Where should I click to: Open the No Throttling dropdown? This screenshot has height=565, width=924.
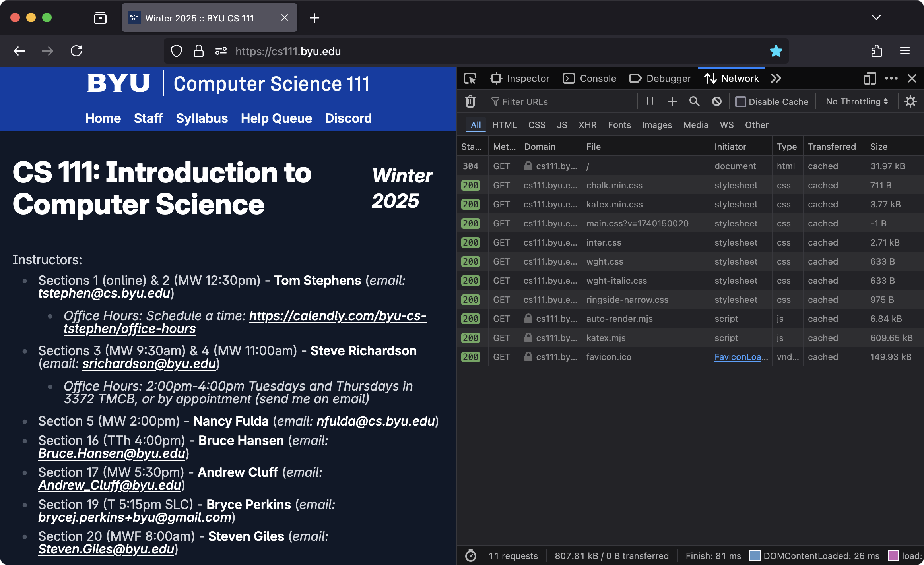(x=855, y=101)
